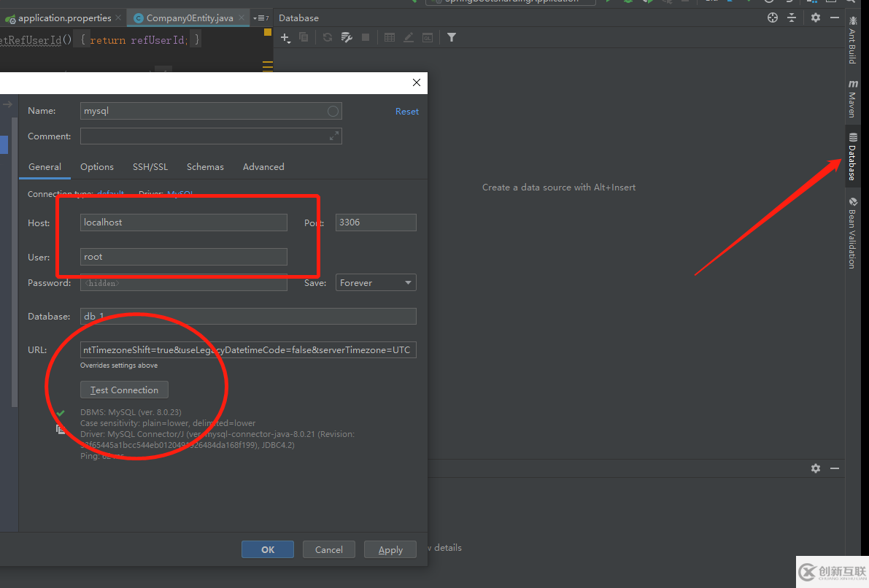This screenshot has height=588, width=869.
Task: Click the Edit pencil icon in Database toolbar
Action: [409, 37]
